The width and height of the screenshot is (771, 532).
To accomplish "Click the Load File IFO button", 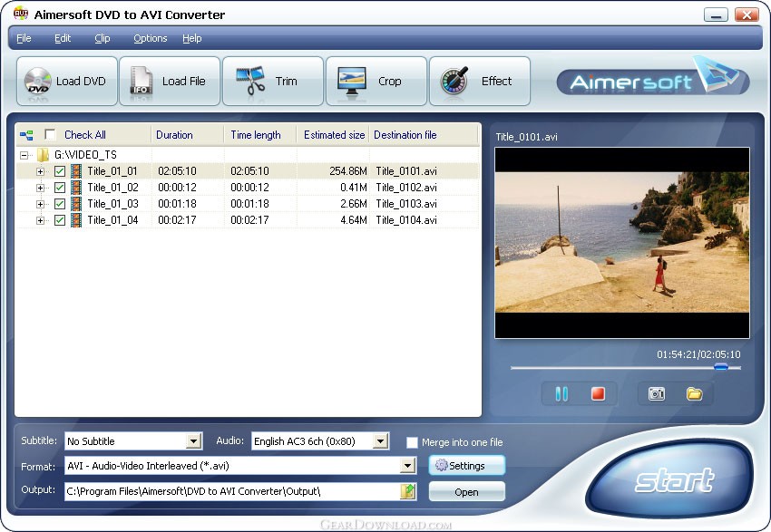I will coord(170,81).
